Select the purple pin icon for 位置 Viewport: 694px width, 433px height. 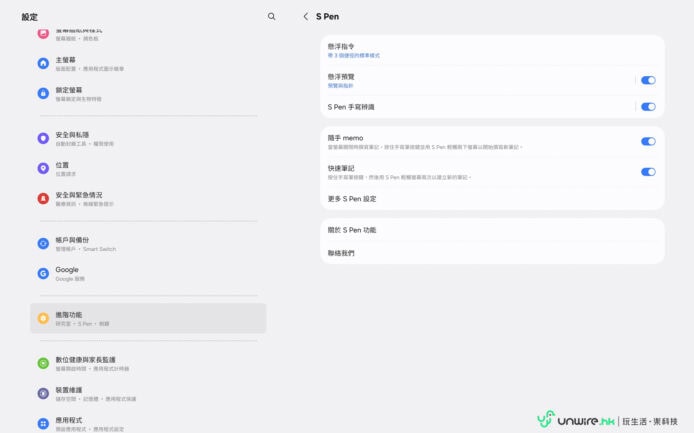tap(43, 168)
